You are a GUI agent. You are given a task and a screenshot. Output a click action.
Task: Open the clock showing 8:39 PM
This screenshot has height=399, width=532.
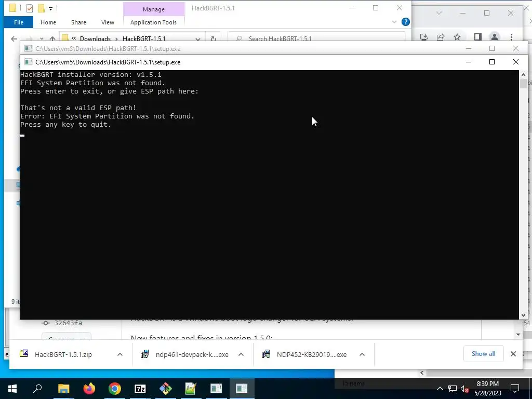click(x=487, y=389)
